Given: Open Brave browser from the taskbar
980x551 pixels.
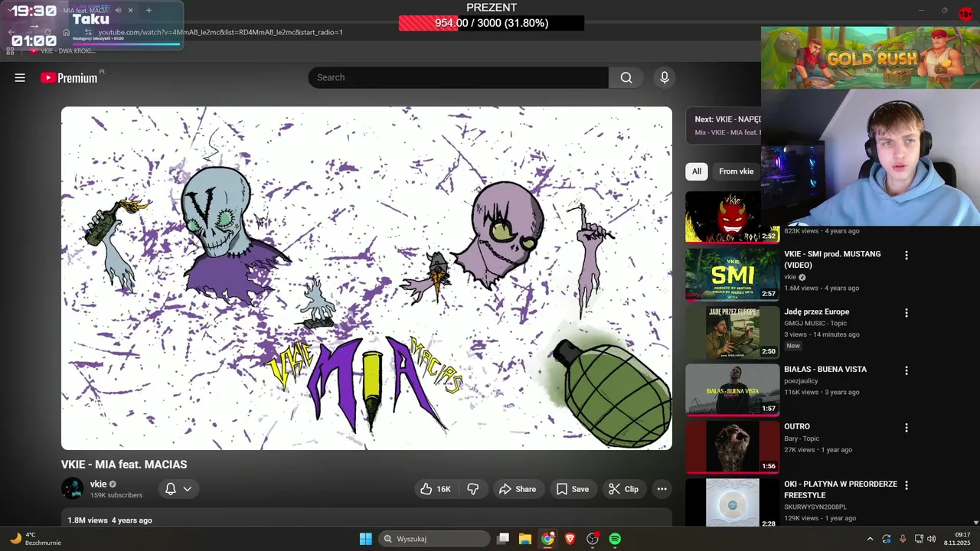Looking at the screenshot, I should (x=570, y=539).
